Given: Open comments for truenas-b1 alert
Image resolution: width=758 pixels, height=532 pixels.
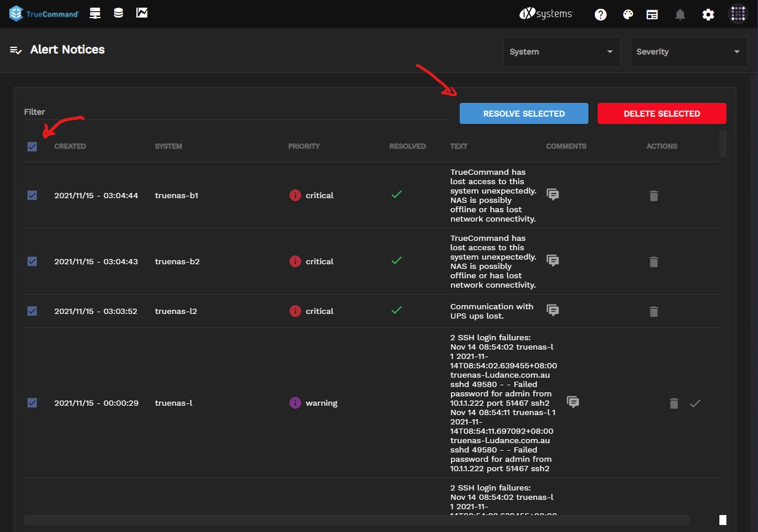Looking at the screenshot, I should tap(553, 195).
